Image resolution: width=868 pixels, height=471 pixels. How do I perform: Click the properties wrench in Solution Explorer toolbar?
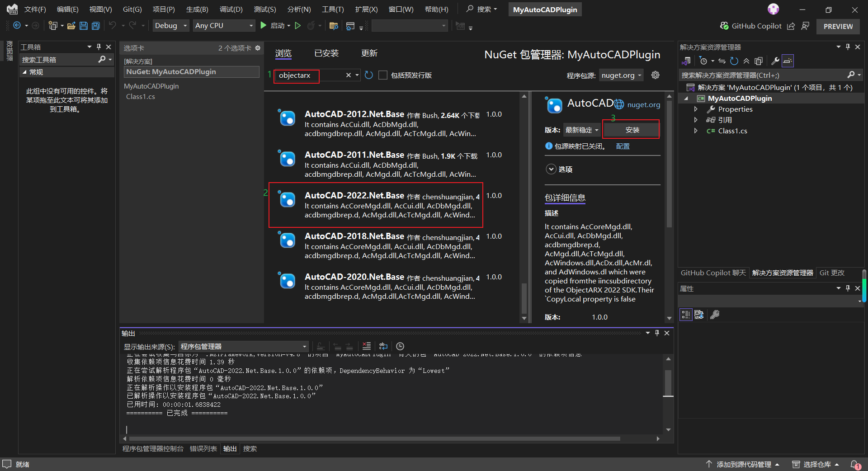775,61
